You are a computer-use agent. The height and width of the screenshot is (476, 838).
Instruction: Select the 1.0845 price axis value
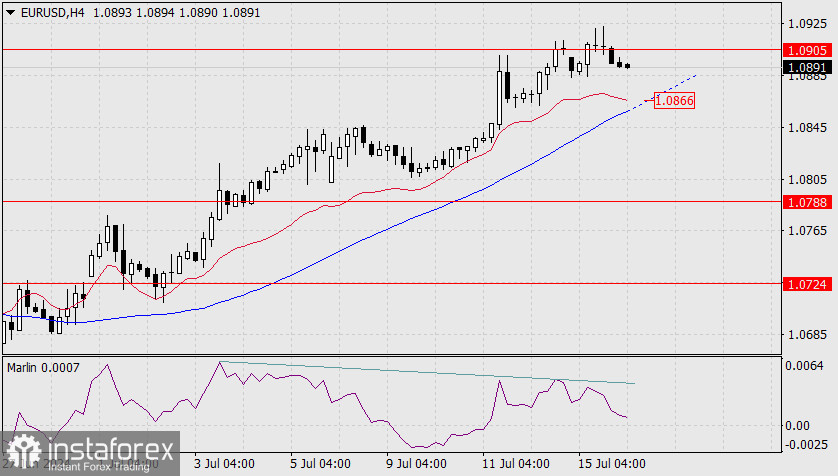click(807, 128)
